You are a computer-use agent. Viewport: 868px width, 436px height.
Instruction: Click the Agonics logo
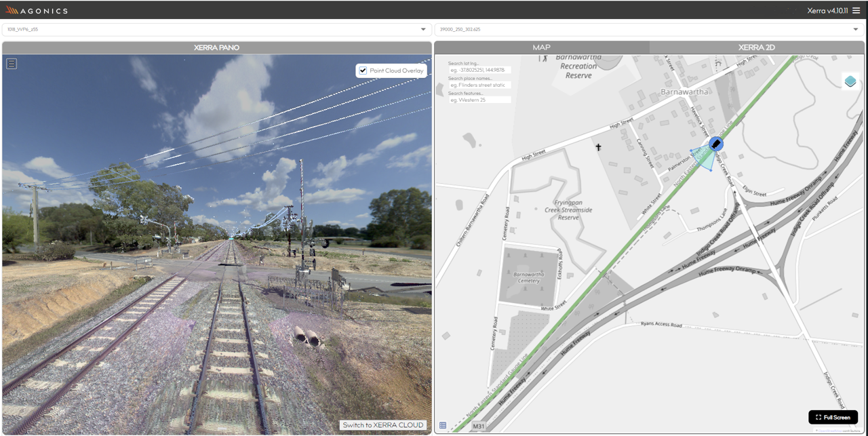(37, 10)
